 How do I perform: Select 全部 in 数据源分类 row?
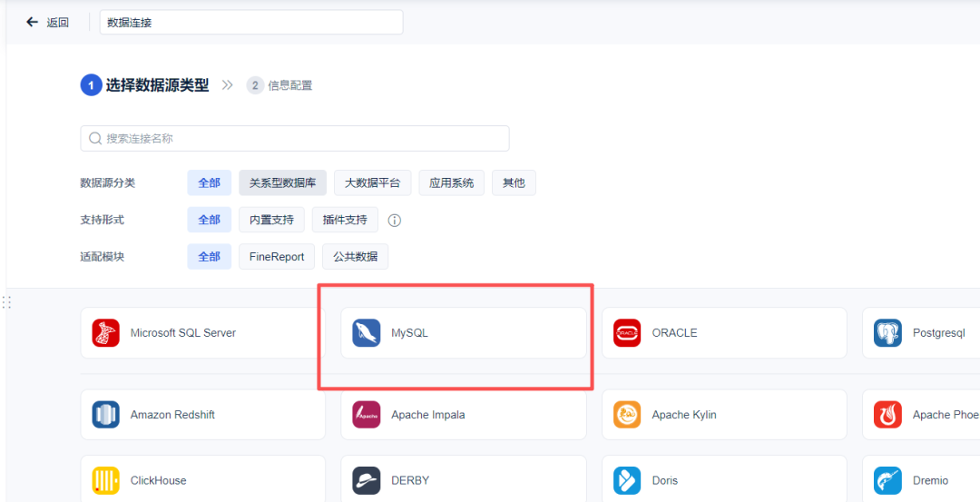tap(210, 183)
